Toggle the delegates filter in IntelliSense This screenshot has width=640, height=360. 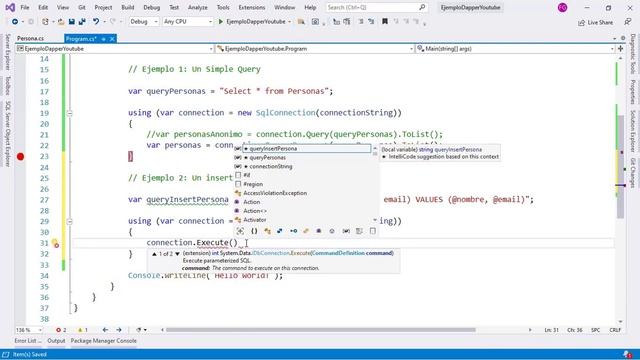point(319,231)
